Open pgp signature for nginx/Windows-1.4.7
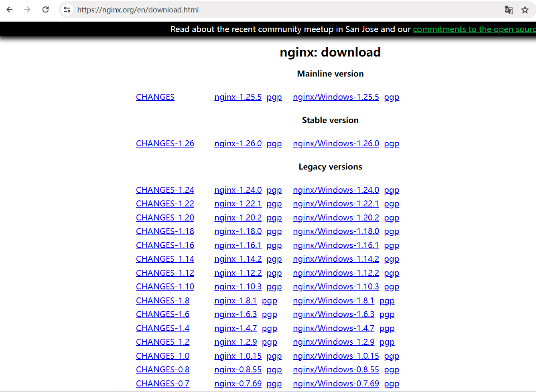The height and width of the screenshot is (392, 536). [387, 329]
